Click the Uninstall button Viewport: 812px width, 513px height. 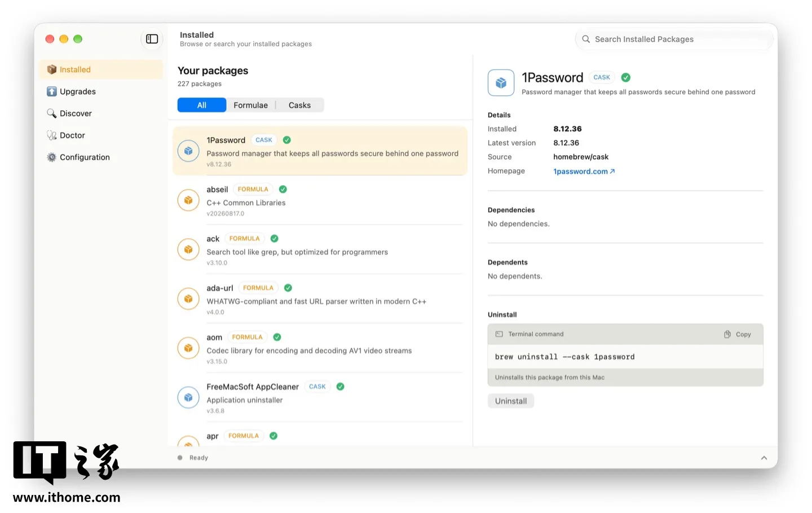(x=511, y=401)
